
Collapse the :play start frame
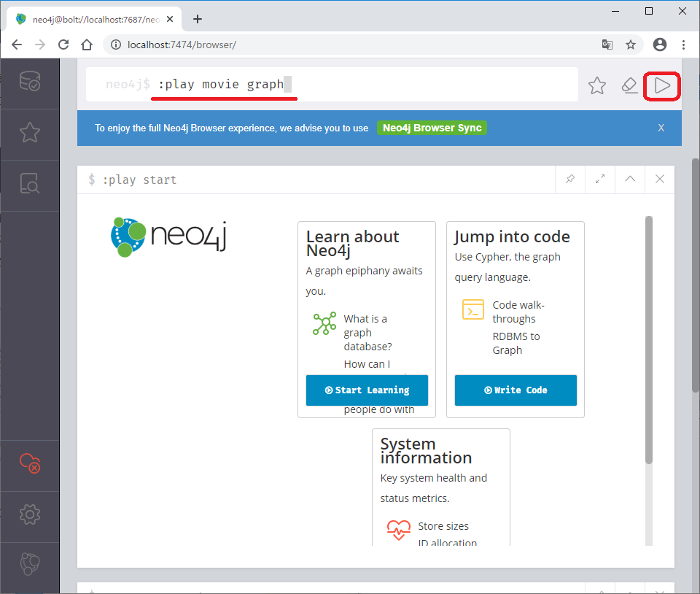[x=630, y=179]
